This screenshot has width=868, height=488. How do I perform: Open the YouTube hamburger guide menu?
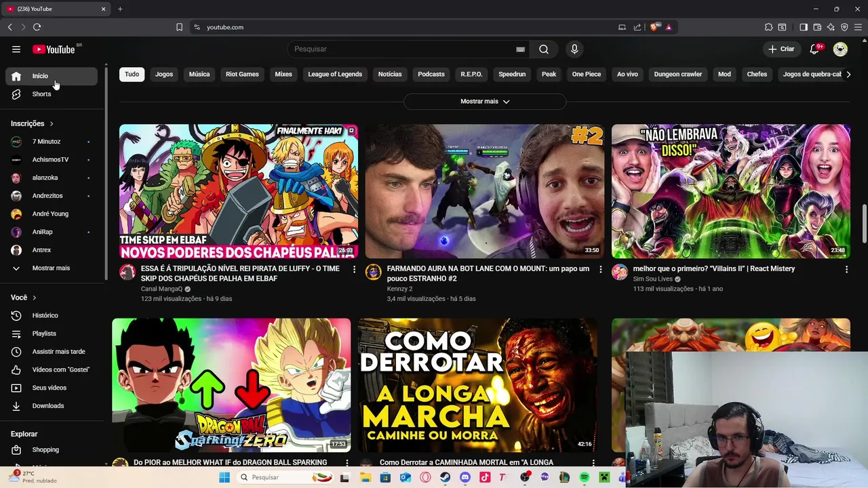(x=16, y=49)
